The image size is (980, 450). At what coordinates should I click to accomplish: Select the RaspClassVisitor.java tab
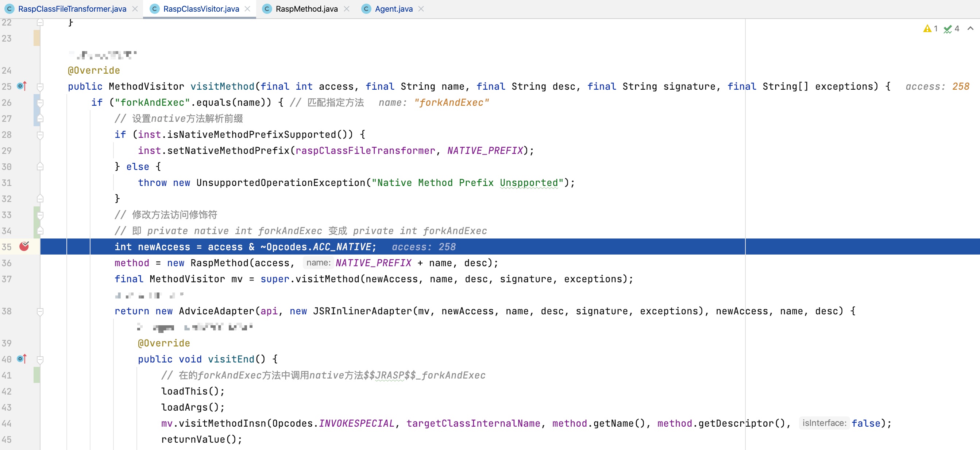pyautogui.click(x=201, y=9)
